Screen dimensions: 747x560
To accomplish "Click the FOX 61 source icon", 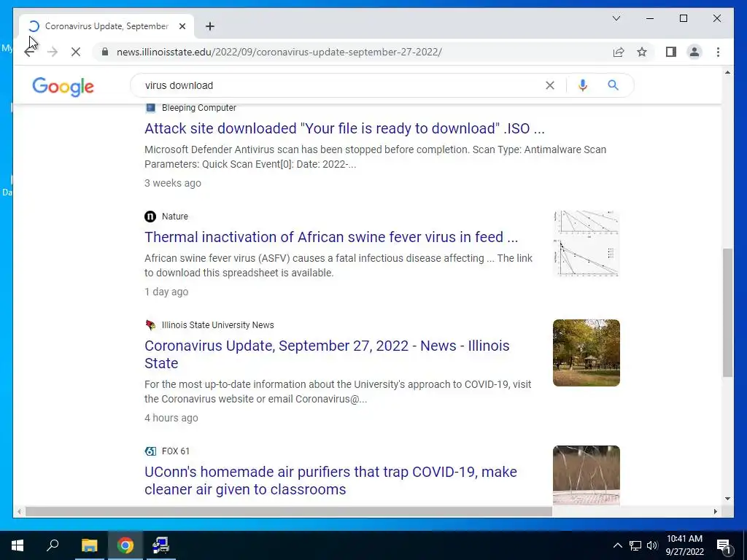I will pos(150,451).
